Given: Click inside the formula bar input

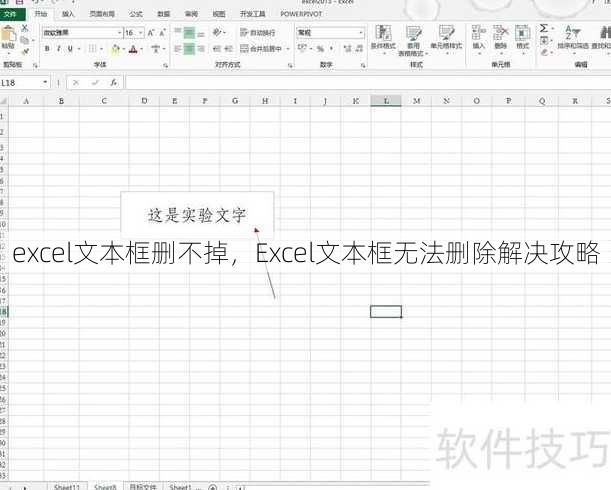Looking at the screenshot, I should [368, 83].
